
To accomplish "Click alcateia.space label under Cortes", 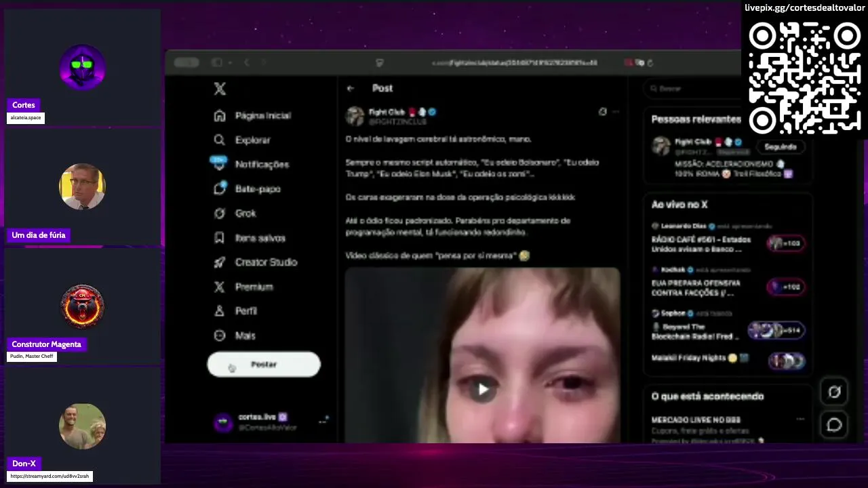I will coord(26,118).
